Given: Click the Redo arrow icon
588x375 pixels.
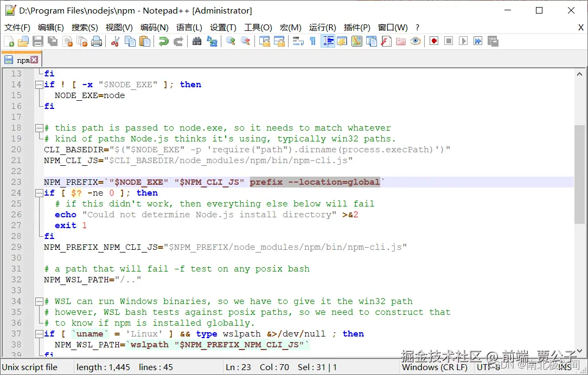Looking at the screenshot, I should pyautogui.click(x=178, y=41).
